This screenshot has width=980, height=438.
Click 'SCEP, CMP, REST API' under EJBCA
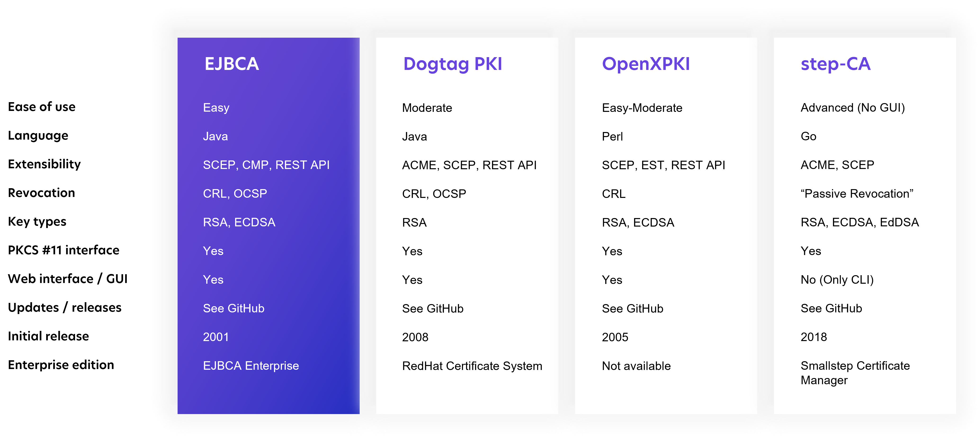(x=266, y=165)
